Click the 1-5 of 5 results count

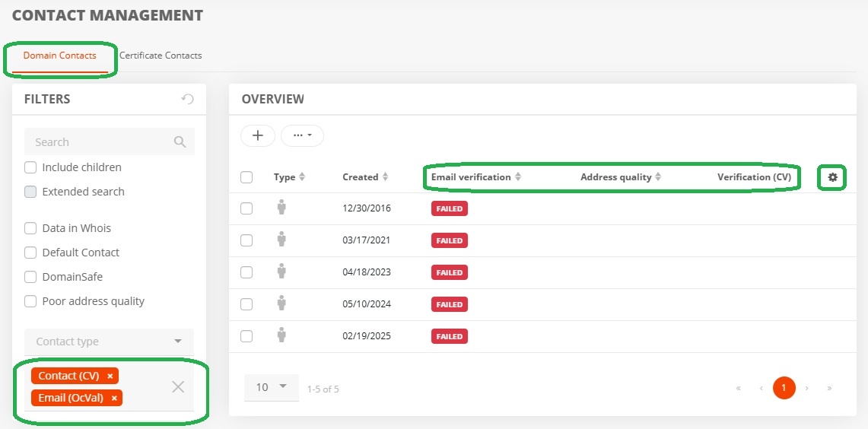[323, 389]
